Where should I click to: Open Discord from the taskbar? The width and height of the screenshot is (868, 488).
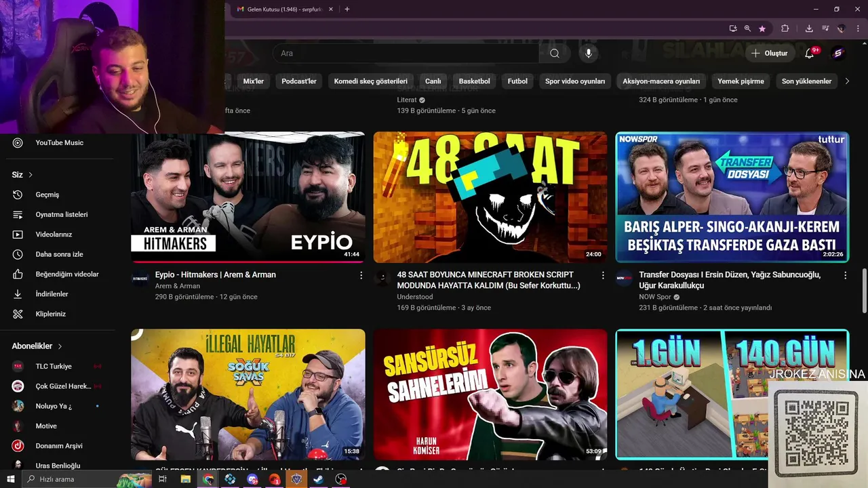[252, 479]
